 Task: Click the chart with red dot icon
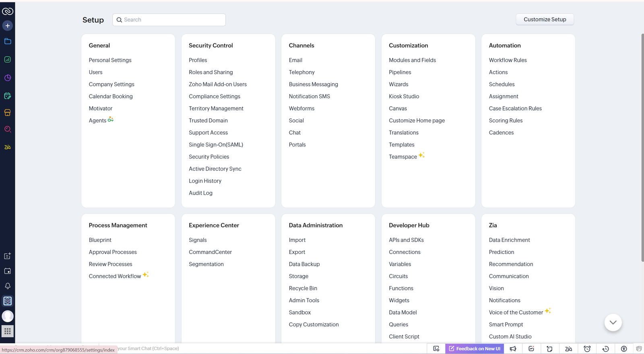[x=531, y=349]
